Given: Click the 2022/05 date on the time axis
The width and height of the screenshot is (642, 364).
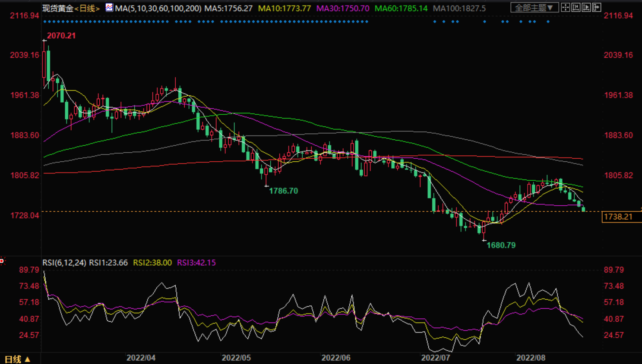Looking at the screenshot, I should pyautogui.click(x=236, y=358).
